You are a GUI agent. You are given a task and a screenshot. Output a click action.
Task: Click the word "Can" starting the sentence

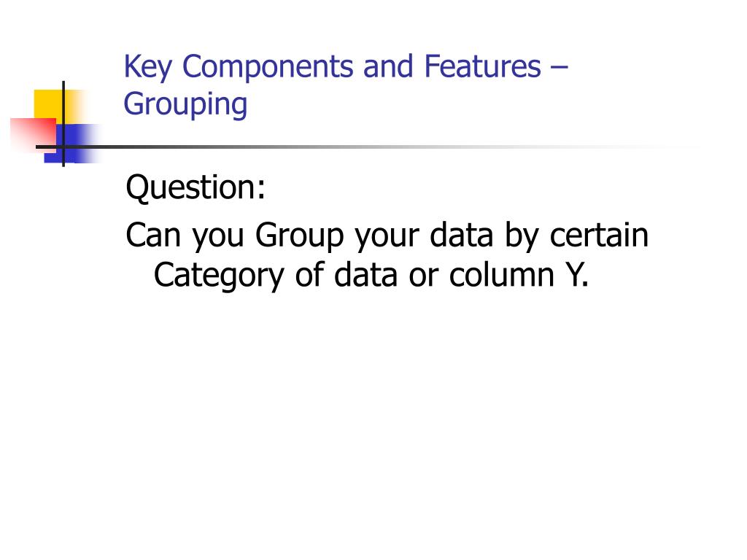point(153,235)
